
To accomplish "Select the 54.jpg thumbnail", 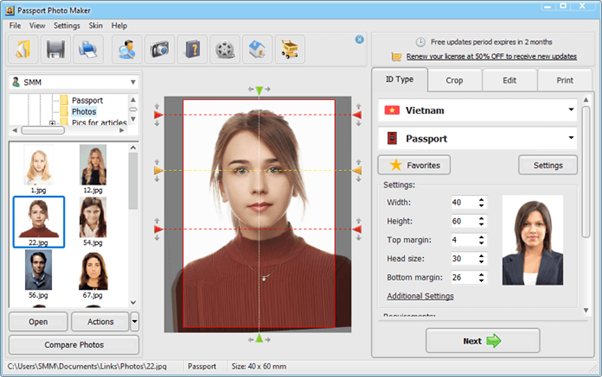I will (93, 222).
